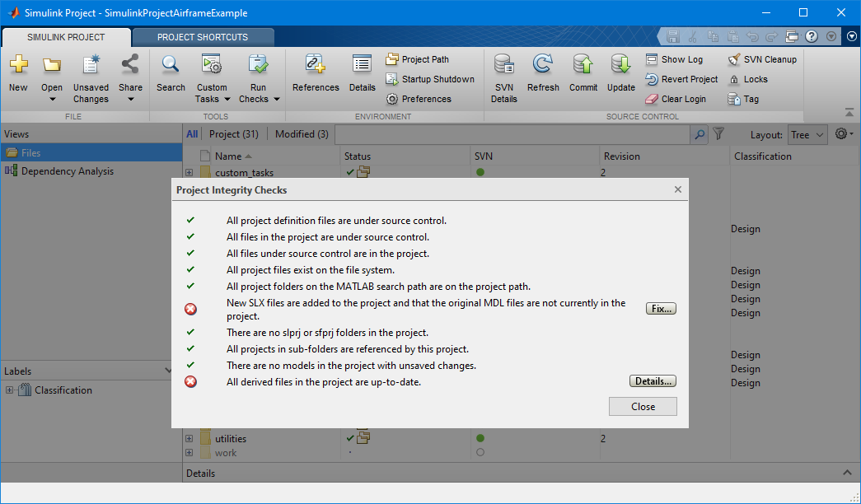The width and height of the screenshot is (861, 504).
Task: Select the utilities folder row
Action: [x=521, y=439]
